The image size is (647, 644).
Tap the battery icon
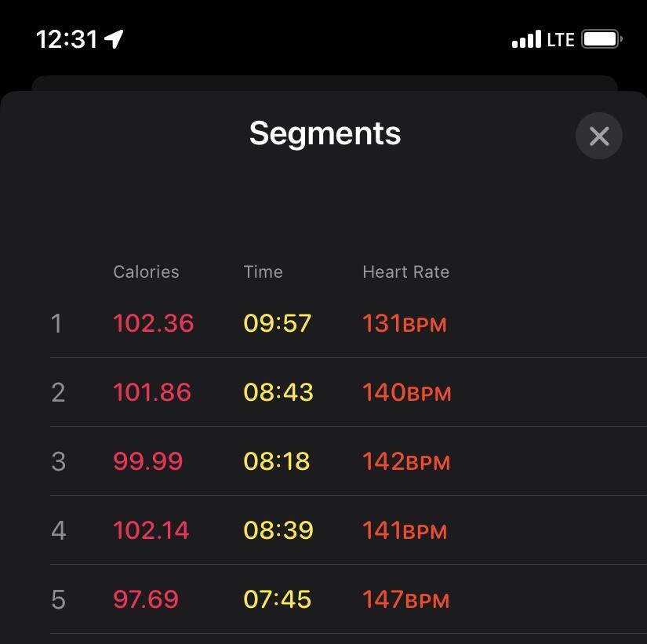(602, 39)
